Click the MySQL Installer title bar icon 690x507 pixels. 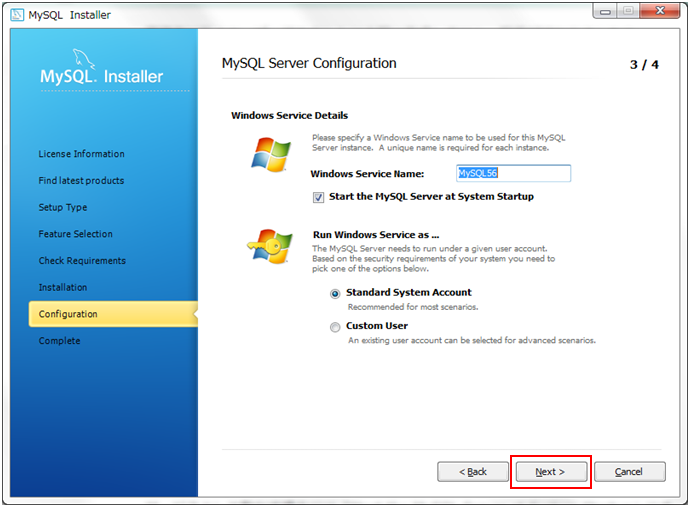(x=17, y=15)
